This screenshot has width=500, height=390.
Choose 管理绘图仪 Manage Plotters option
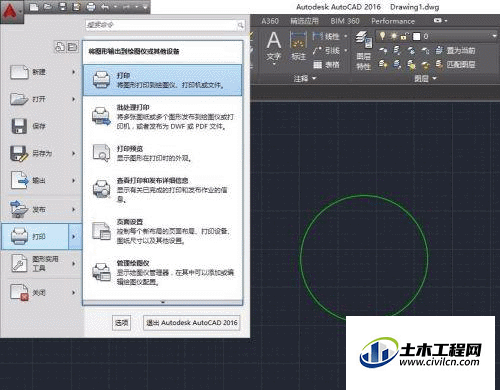tap(162, 272)
